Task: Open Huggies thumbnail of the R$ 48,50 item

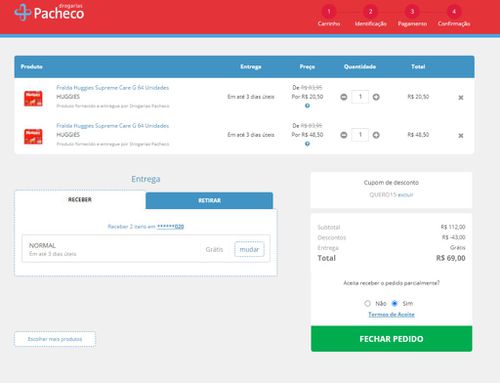Action: click(x=33, y=136)
